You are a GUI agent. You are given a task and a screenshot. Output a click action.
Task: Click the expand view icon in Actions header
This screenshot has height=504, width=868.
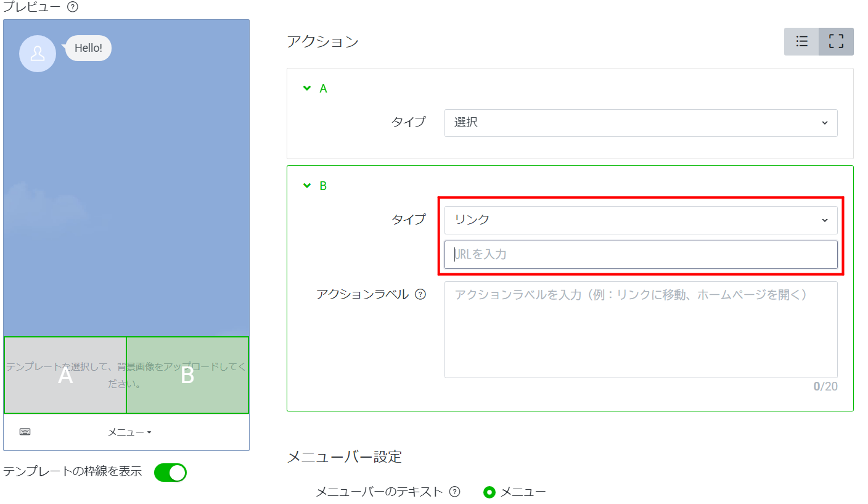(836, 41)
